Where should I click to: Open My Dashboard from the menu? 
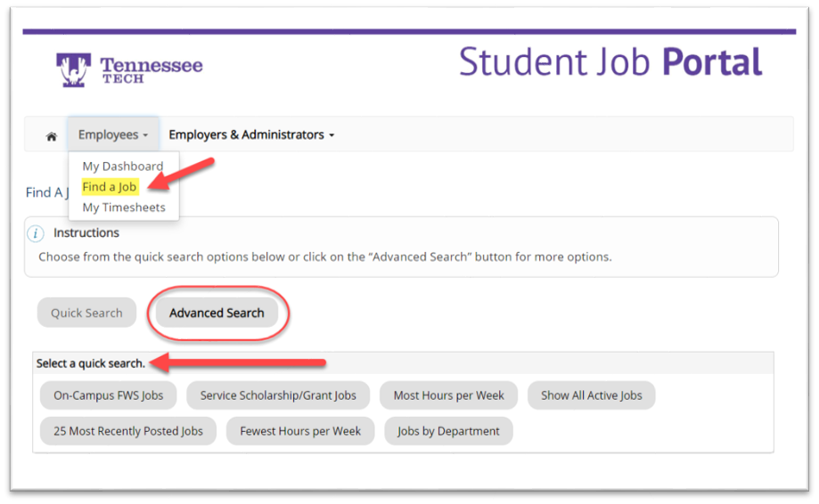[x=123, y=166]
